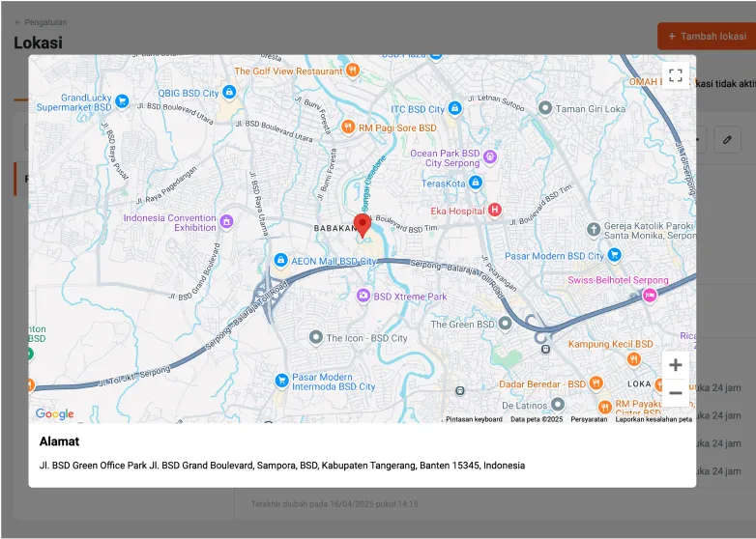Click the pencil edit icon behind dialog
The width and height of the screenshot is (756, 539).
tap(727, 140)
